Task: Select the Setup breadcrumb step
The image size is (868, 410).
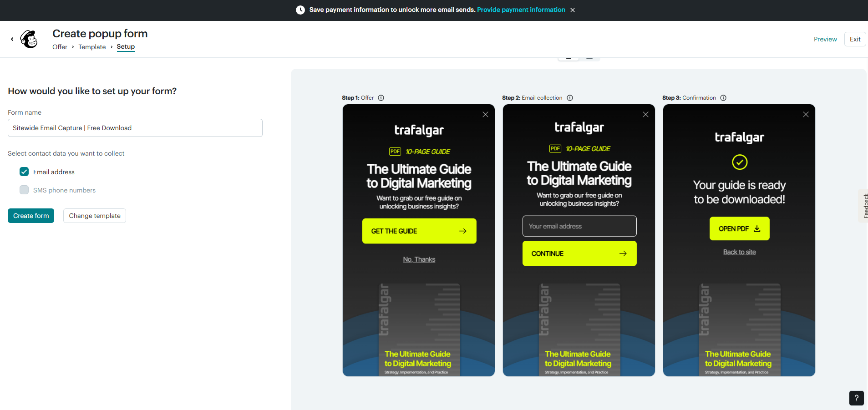Action: tap(126, 47)
